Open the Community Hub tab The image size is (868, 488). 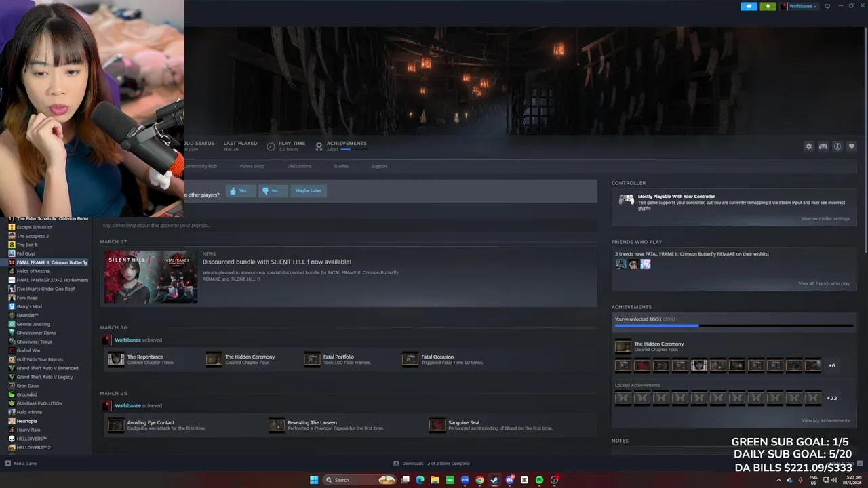click(201, 166)
